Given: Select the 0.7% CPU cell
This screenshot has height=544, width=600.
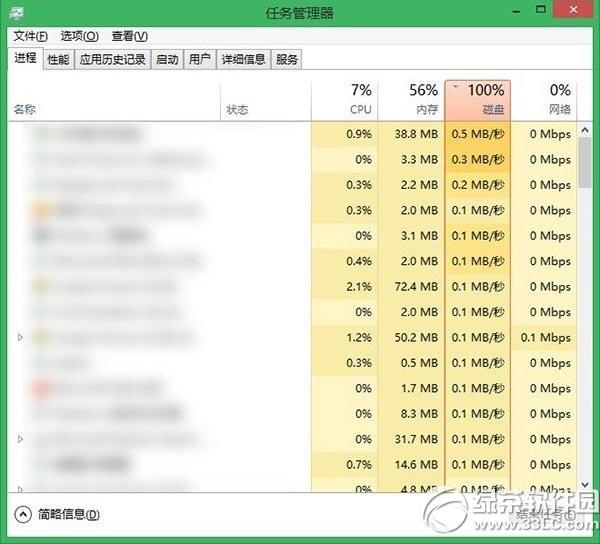Looking at the screenshot, I should pyautogui.click(x=344, y=464).
